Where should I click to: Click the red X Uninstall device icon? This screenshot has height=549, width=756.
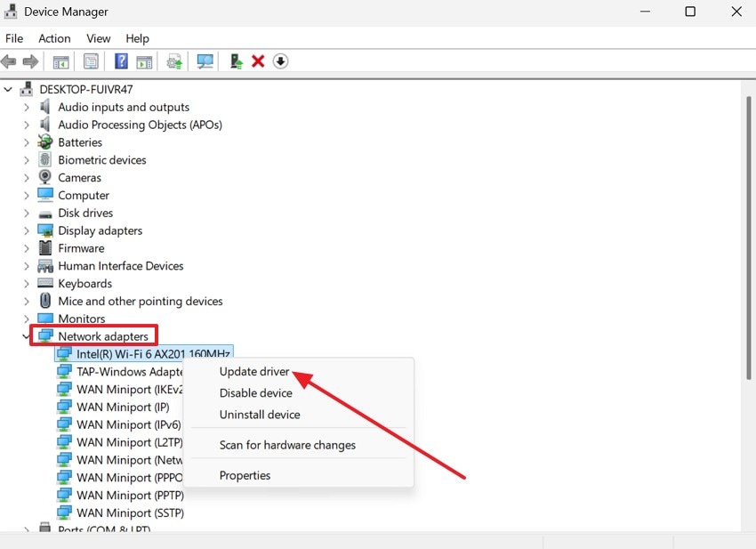(258, 61)
